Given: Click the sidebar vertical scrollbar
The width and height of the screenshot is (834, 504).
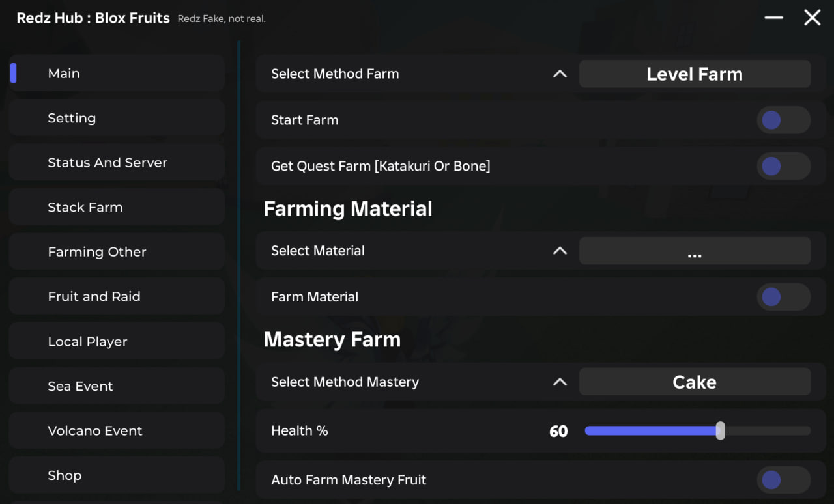Looking at the screenshot, I should pyautogui.click(x=239, y=260).
